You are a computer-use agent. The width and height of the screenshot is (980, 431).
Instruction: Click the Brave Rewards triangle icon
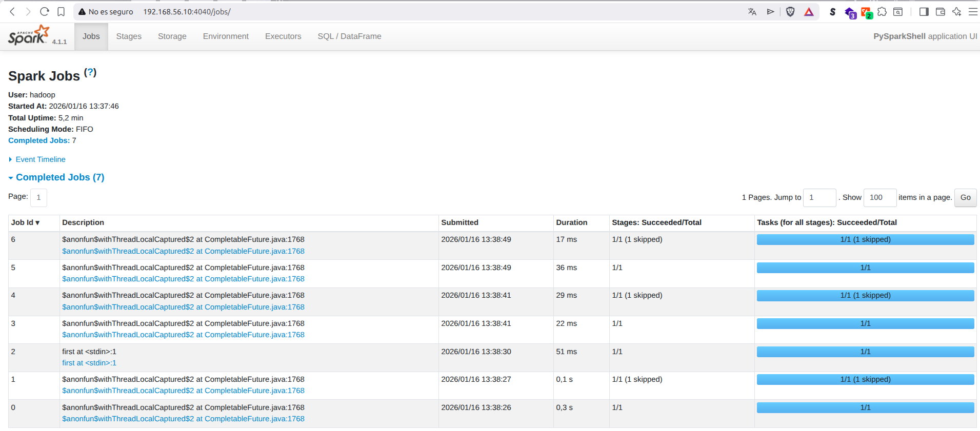point(809,12)
